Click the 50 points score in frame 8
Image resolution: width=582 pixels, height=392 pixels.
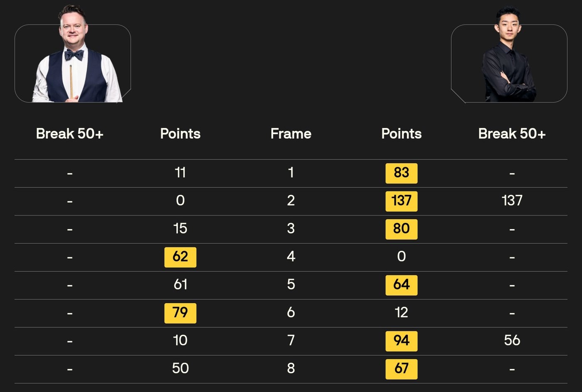click(x=180, y=368)
